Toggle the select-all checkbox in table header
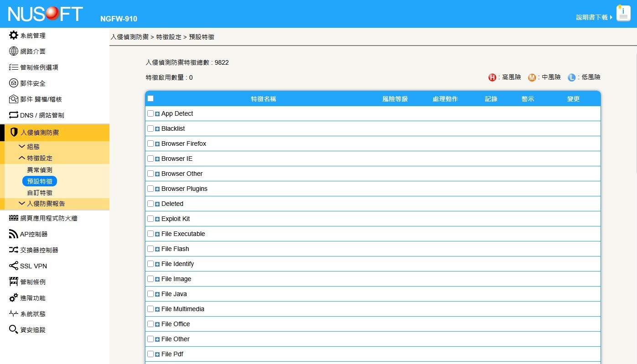Viewport: 637px width, 364px height. pyautogui.click(x=150, y=98)
